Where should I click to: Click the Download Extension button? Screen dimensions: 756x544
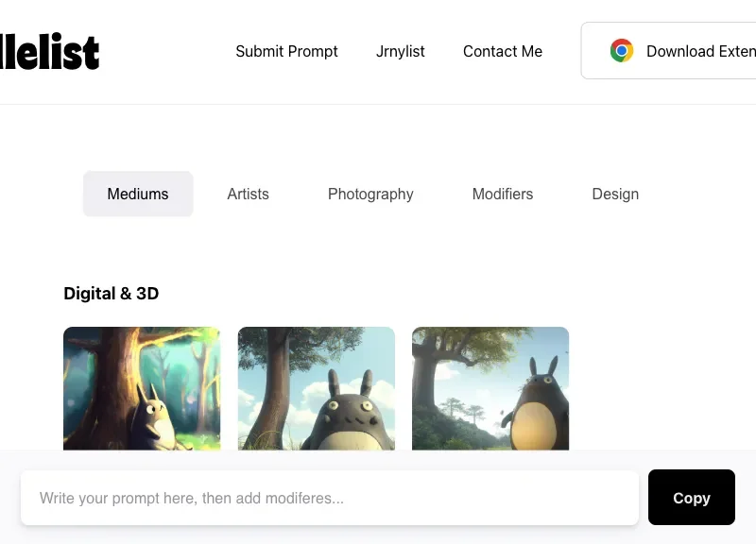(669, 51)
